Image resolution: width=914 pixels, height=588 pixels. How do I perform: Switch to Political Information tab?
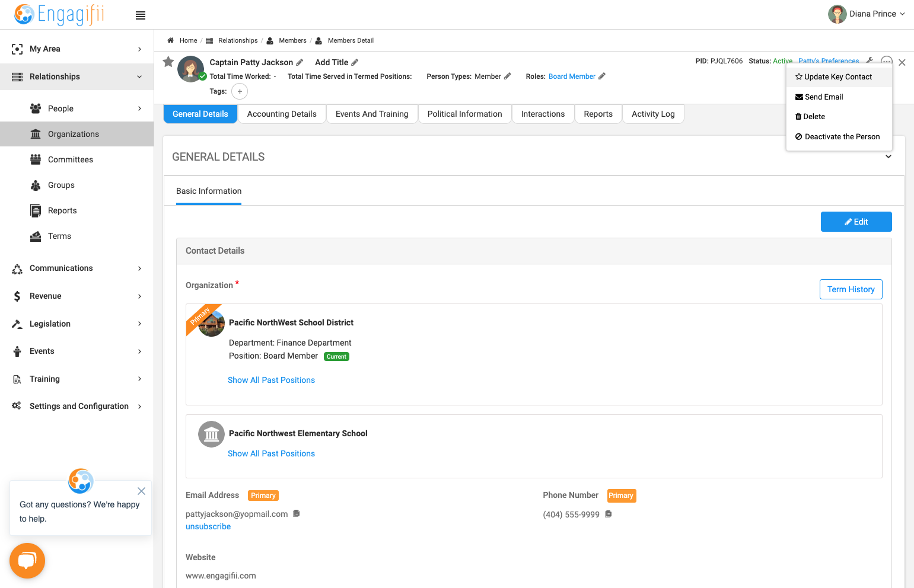[465, 114]
